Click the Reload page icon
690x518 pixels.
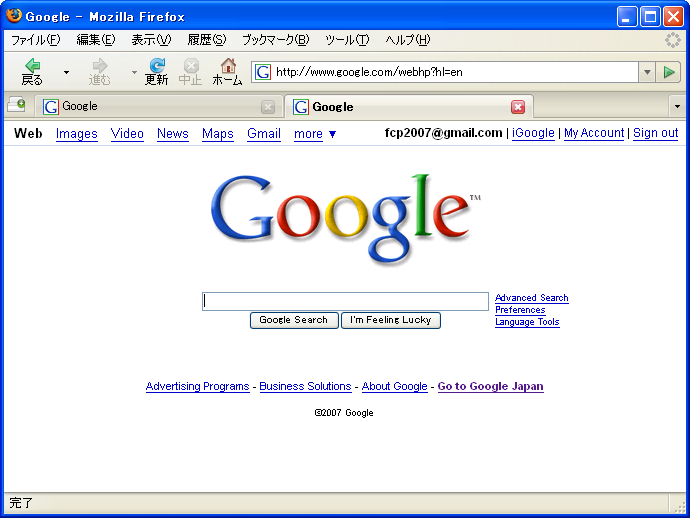[157, 67]
